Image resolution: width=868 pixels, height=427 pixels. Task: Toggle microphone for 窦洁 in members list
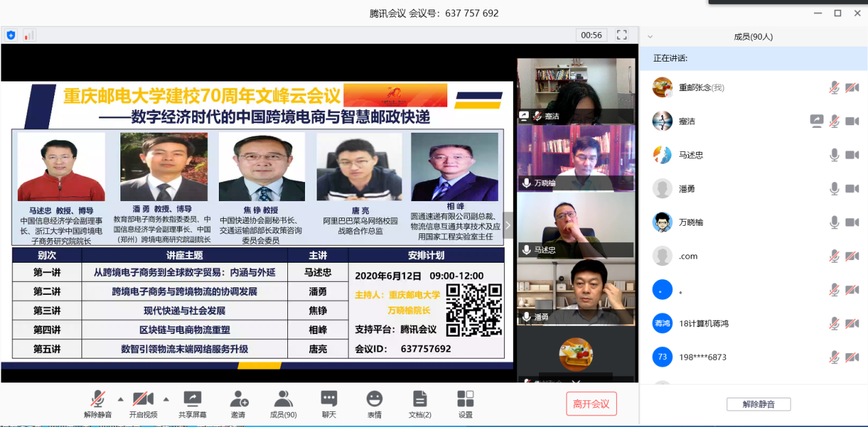point(834,121)
